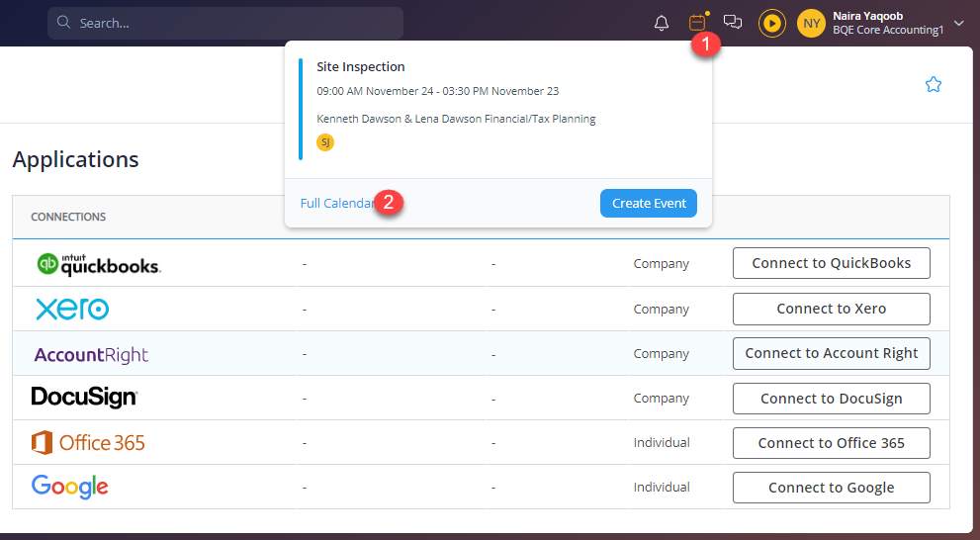Click the CONNECTIONS column header
This screenshot has width=980, height=540.
click(x=68, y=217)
